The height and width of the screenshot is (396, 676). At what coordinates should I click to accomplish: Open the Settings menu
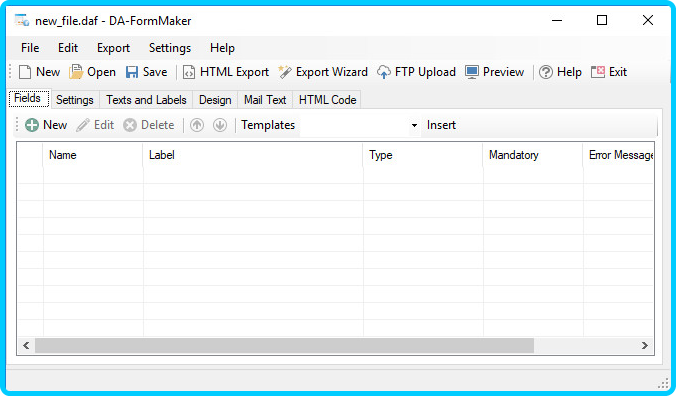click(170, 48)
